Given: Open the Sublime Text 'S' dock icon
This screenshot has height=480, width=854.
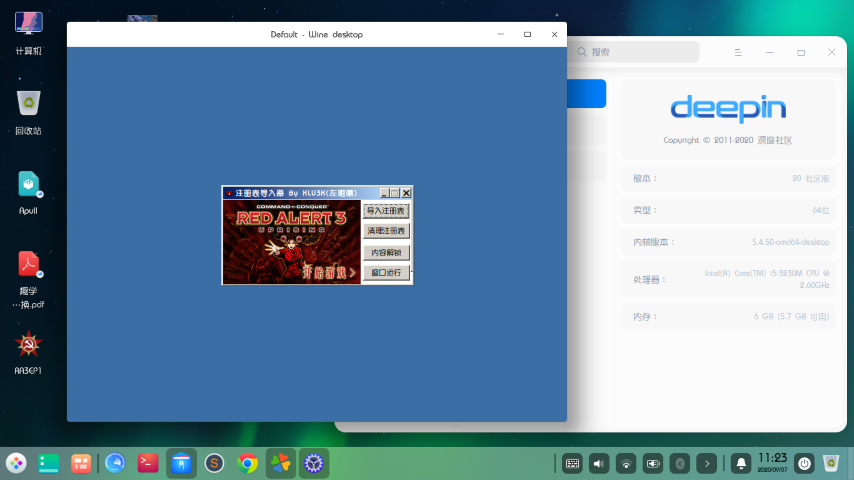Looking at the screenshot, I should coord(214,464).
